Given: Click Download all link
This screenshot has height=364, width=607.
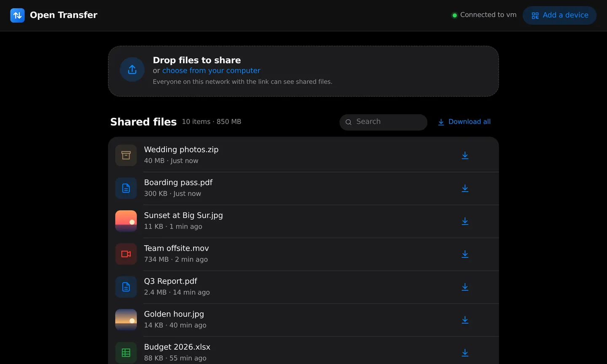Looking at the screenshot, I should 464,122.
